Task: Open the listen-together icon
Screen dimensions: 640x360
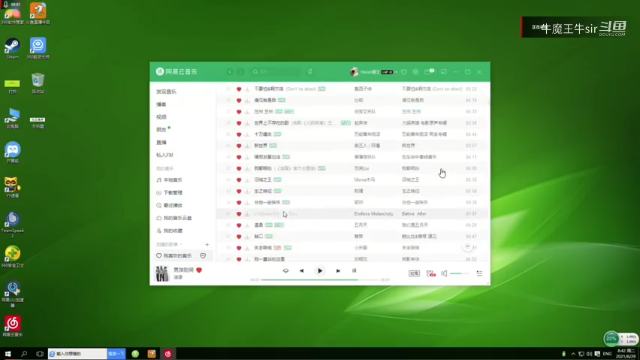Action: coord(431,273)
